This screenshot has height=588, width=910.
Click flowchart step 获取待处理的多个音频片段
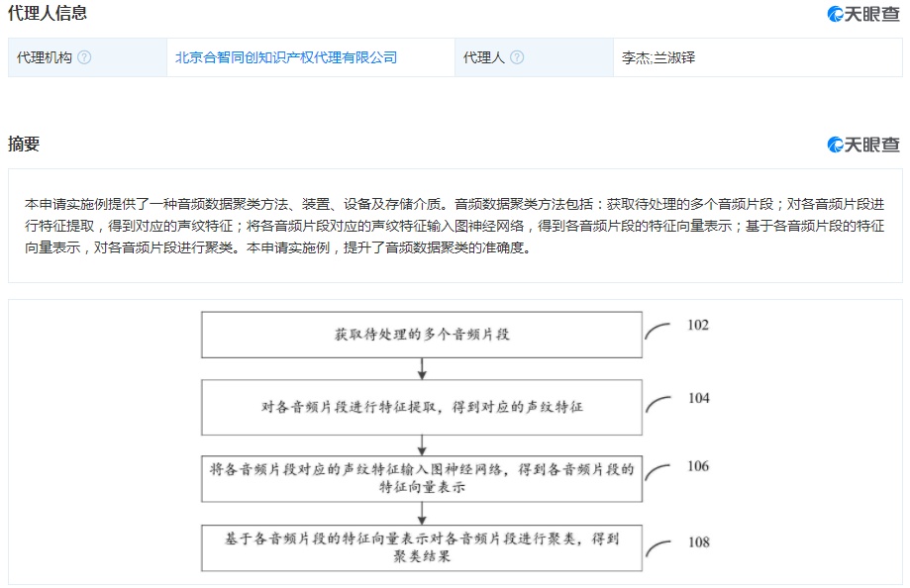pos(422,335)
